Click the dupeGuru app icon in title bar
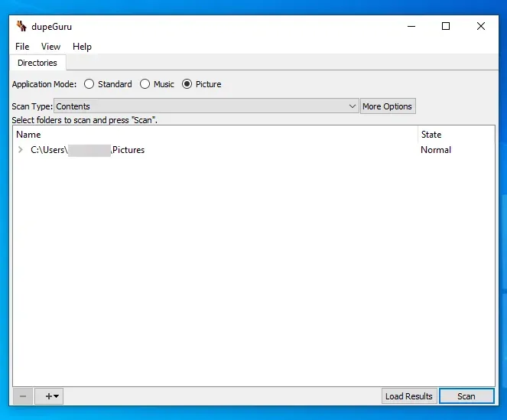The image size is (507, 420). point(21,26)
